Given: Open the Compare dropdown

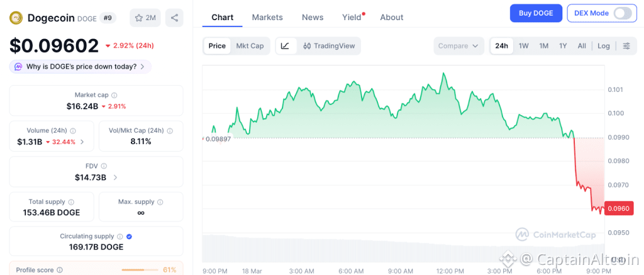Looking at the screenshot, I should point(458,46).
